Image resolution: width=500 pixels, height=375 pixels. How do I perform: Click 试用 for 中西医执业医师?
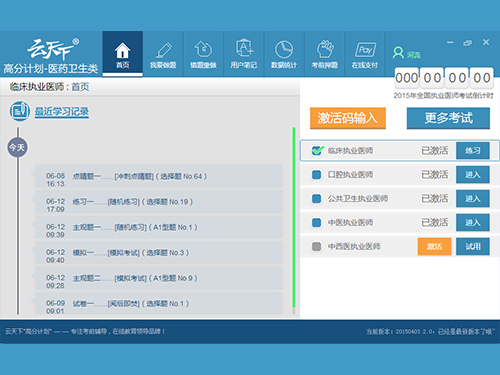473,247
